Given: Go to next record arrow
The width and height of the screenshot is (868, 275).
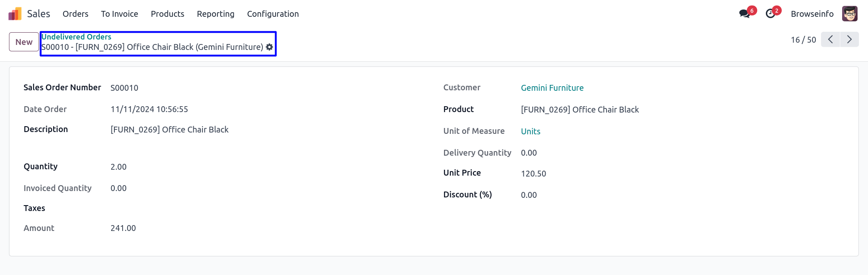Looking at the screenshot, I should 849,39.
